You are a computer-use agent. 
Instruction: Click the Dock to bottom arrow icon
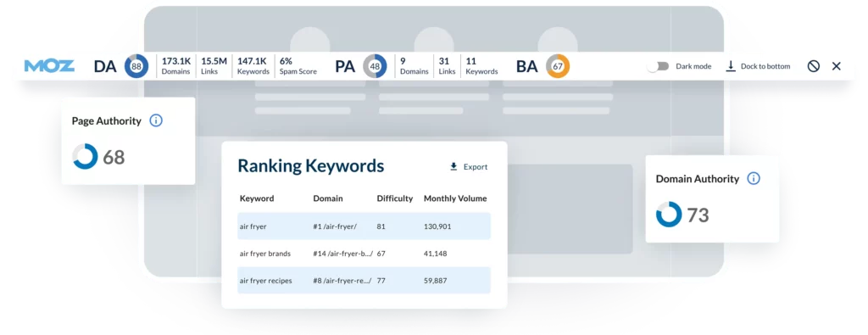coord(731,66)
